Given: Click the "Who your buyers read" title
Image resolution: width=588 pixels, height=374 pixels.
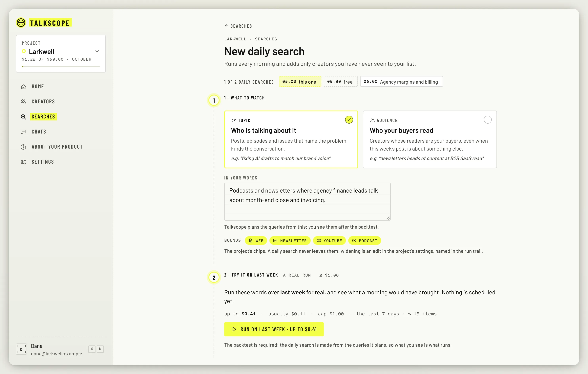Looking at the screenshot, I should (401, 131).
